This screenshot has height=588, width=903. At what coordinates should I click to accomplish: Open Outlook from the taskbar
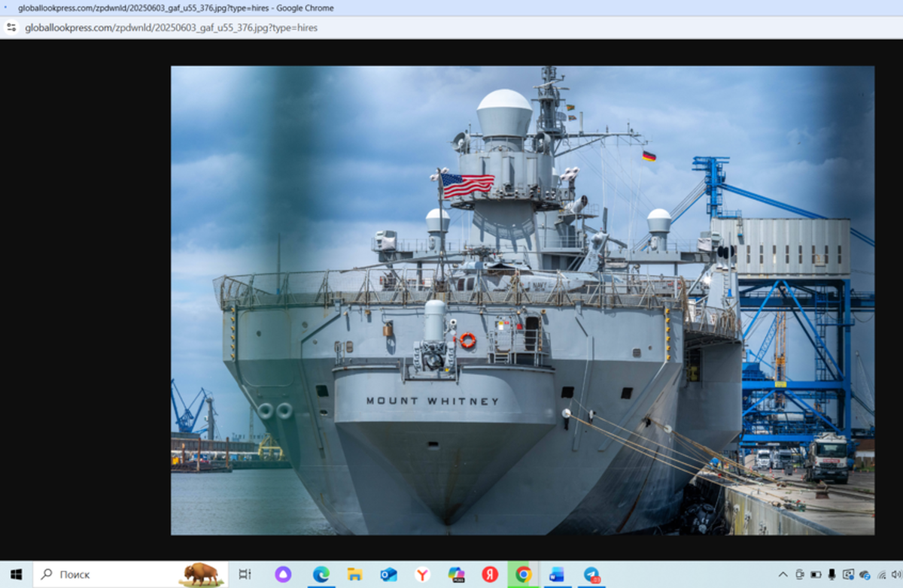tap(388, 574)
